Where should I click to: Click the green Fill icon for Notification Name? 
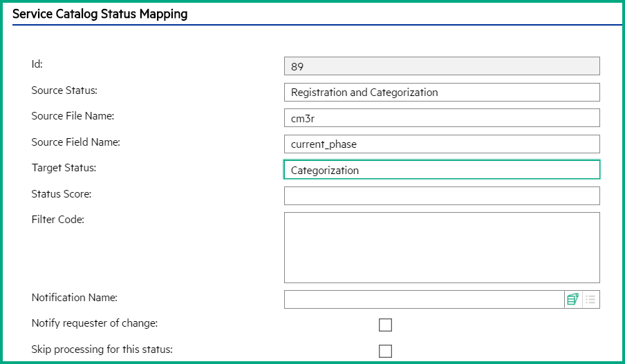(572, 300)
